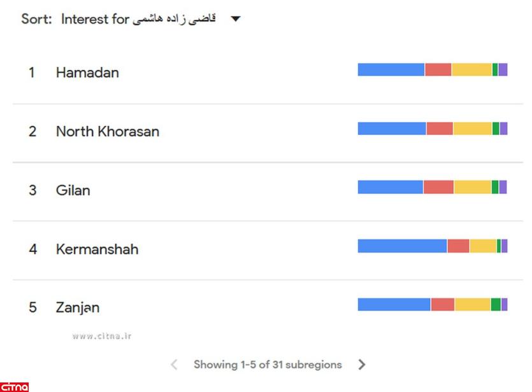This screenshot has height=392, width=532.
Task: Open the Kermanshah subregion entry
Action: [97, 249]
